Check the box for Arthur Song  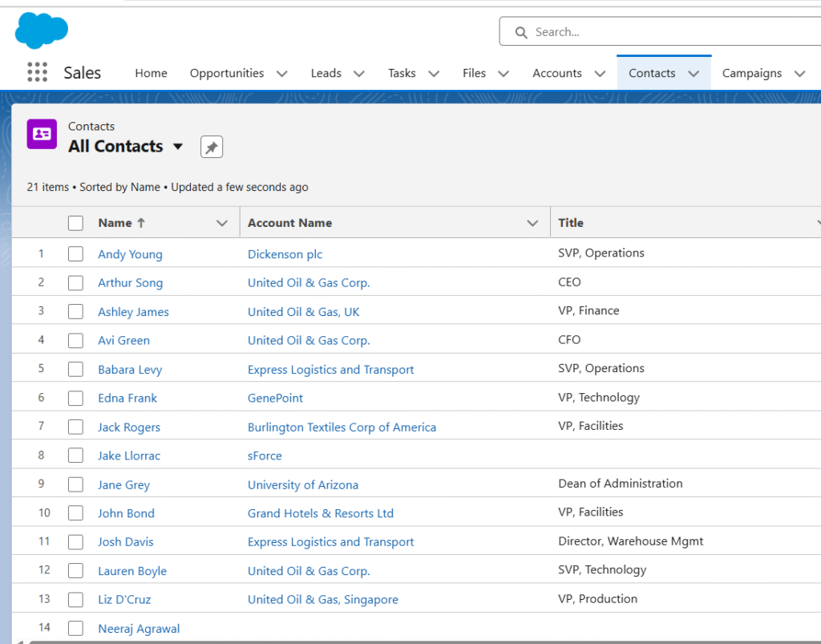75,283
